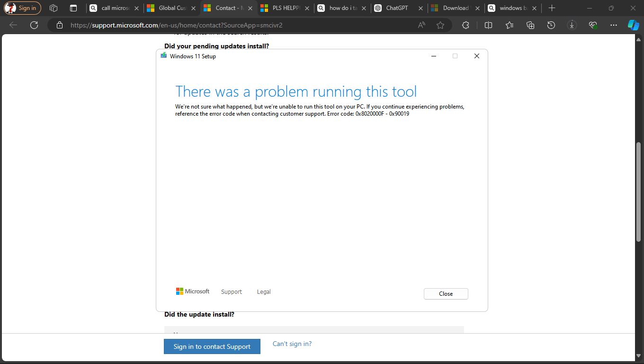This screenshot has height=364, width=644.
Task: Close the PLS HELPP tab
Action: pos(307,8)
